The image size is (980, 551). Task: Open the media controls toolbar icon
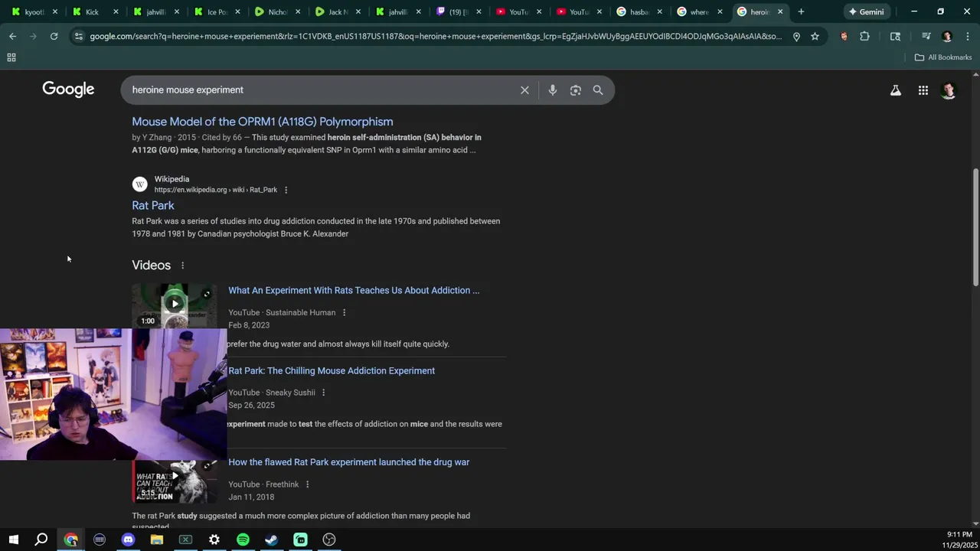tap(926, 36)
